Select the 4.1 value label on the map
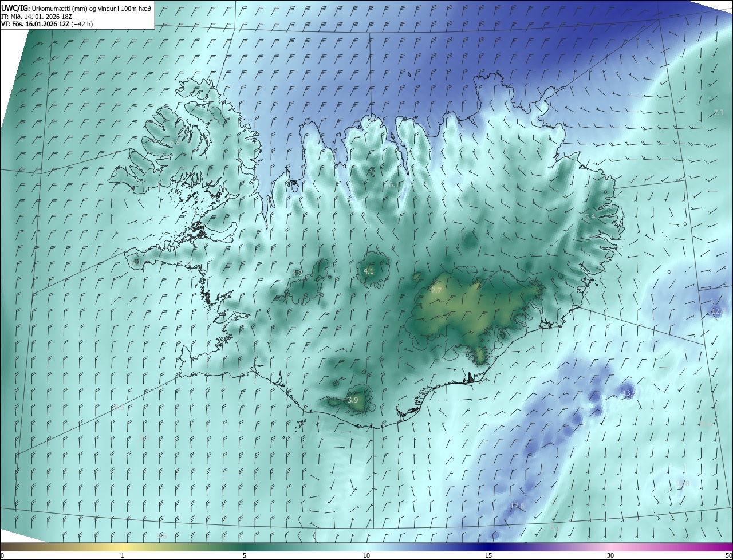The image size is (733, 560). (369, 271)
